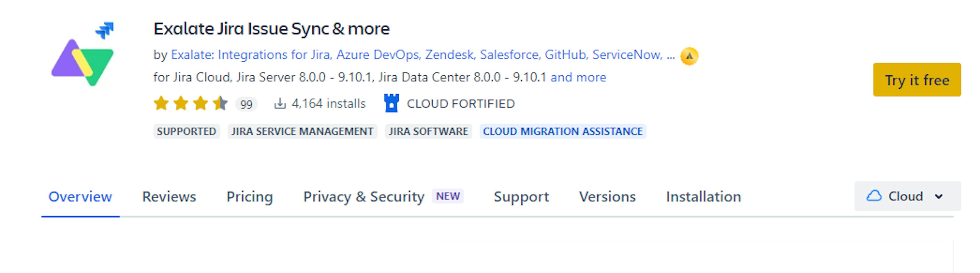Click the Try it free button
The image size is (980, 273).
[x=917, y=80]
